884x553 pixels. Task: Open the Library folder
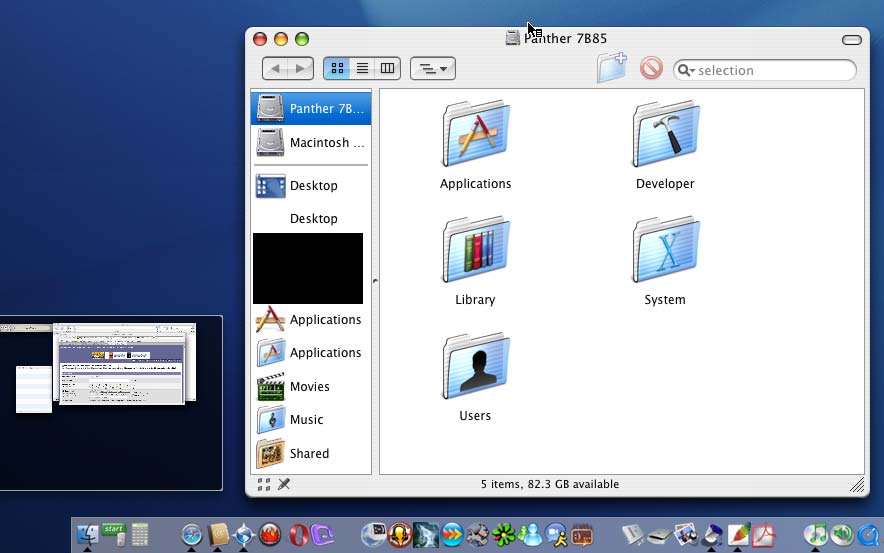pyautogui.click(x=475, y=251)
